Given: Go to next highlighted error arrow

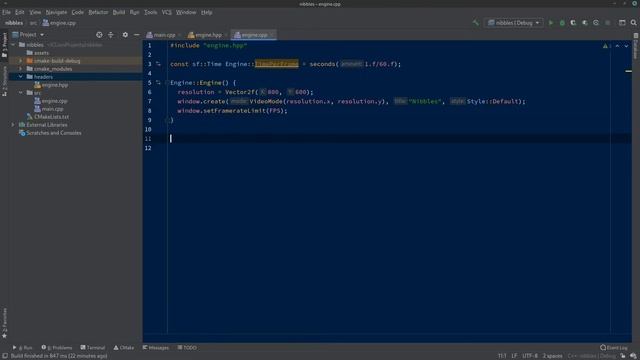Looking at the screenshot, I should point(626,46).
